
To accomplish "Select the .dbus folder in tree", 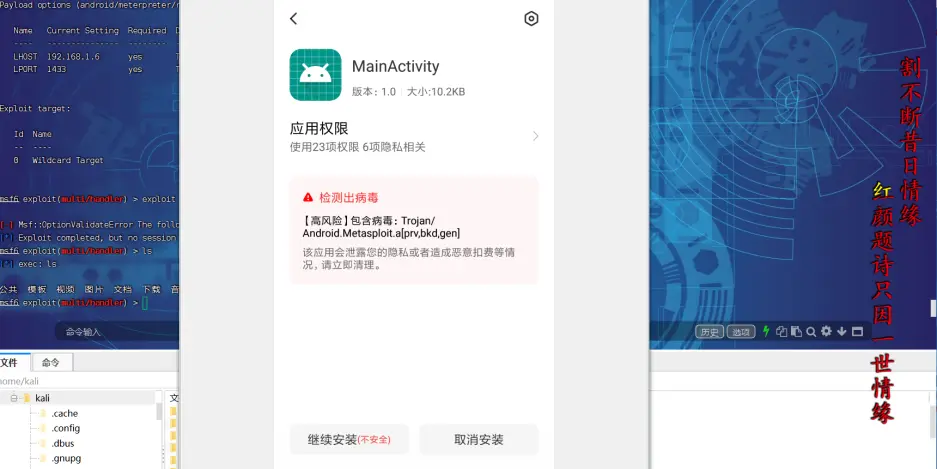I will (x=63, y=443).
